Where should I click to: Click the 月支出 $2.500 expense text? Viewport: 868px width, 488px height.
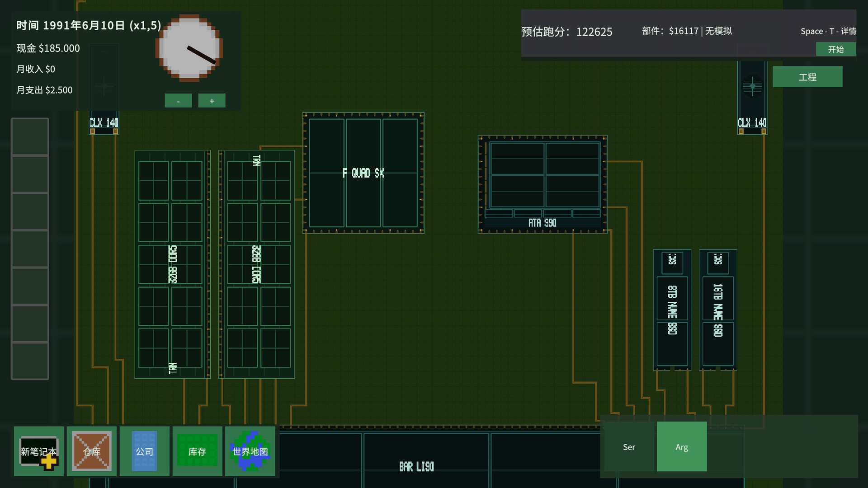pyautogui.click(x=44, y=90)
